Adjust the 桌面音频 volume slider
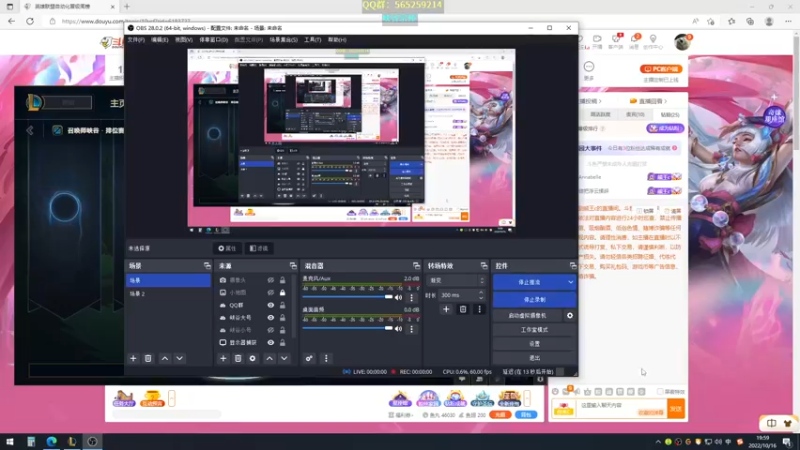The image size is (800, 450). click(347, 329)
